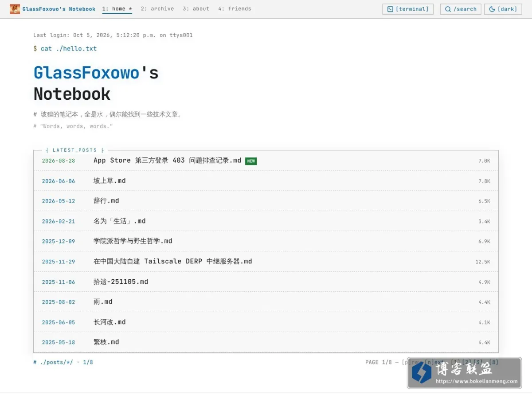Go to the '3: about' tab
Screen dimensions: 532x399
tap(196, 9)
